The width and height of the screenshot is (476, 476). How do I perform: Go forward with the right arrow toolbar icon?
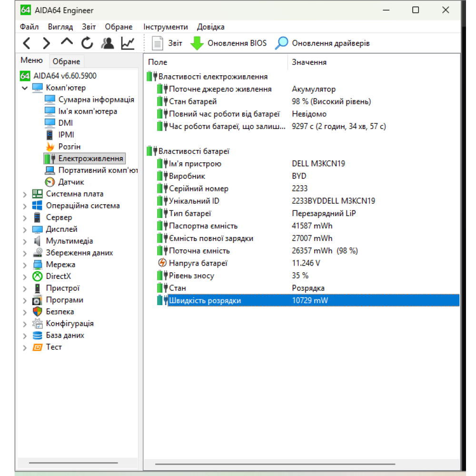click(x=47, y=43)
